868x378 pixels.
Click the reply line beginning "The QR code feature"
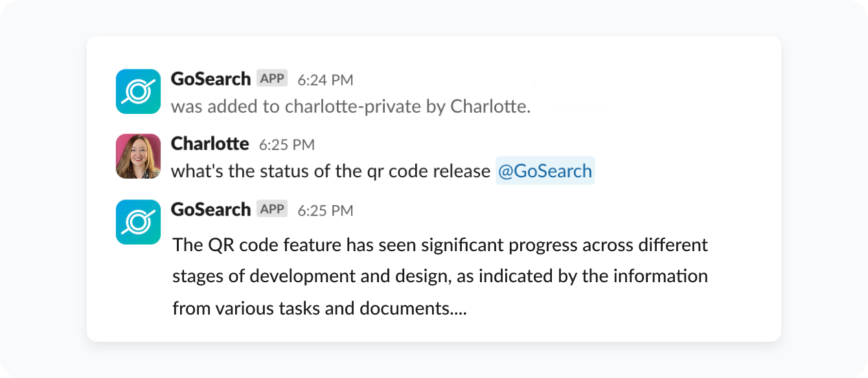point(440,245)
